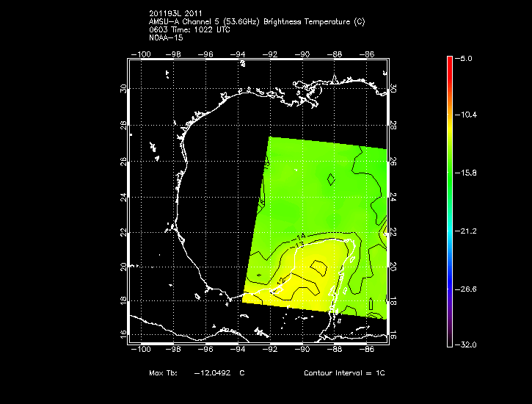Click the -86 longitude label on top axis

(367, 54)
